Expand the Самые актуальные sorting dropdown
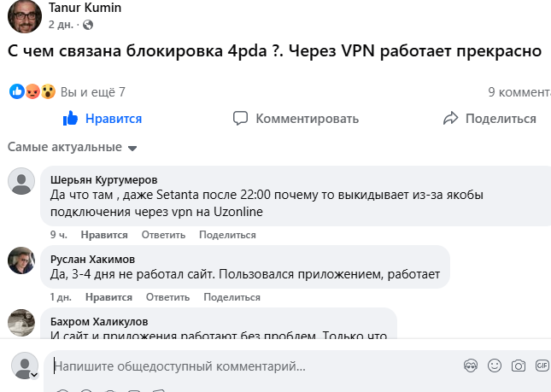 132,148
